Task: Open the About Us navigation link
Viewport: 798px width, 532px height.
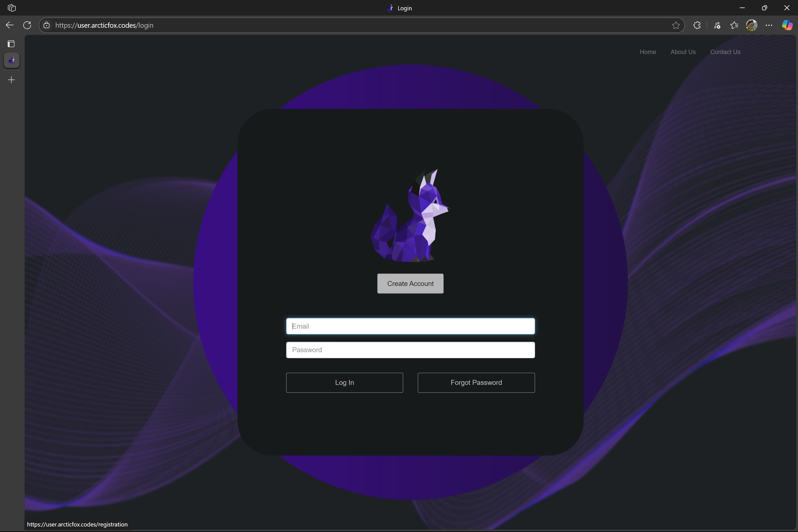Action: pos(683,52)
